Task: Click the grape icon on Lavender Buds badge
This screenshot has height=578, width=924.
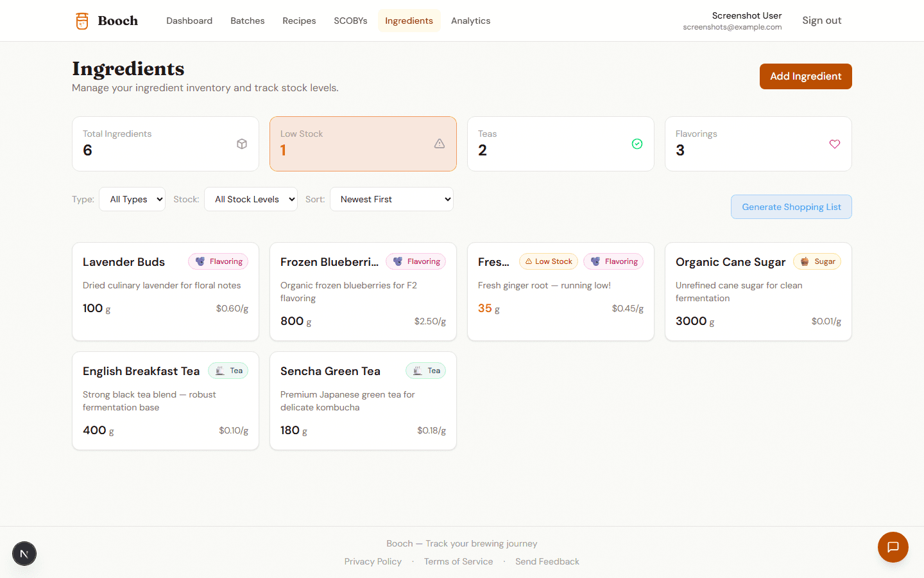Action: [200, 261]
